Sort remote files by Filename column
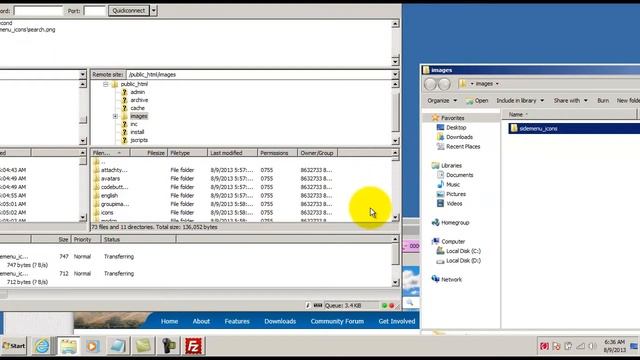This screenshot has width=640, height=360. pos(110,153)
